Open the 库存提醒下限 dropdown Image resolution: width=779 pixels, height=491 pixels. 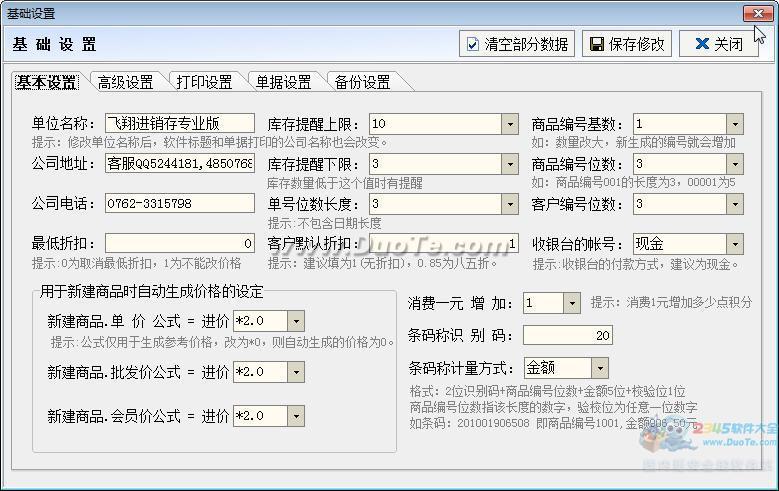tap(510, 164)
